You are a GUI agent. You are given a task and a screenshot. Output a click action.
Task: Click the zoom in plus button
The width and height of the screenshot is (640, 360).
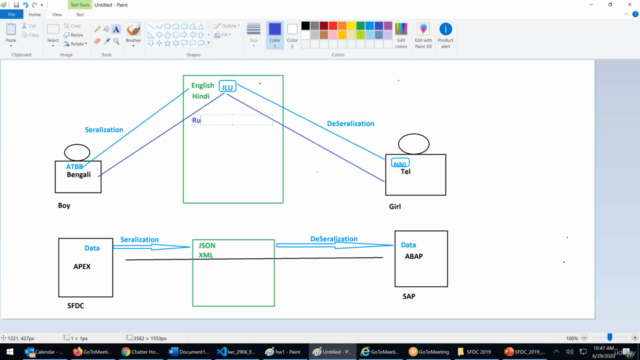634,338
